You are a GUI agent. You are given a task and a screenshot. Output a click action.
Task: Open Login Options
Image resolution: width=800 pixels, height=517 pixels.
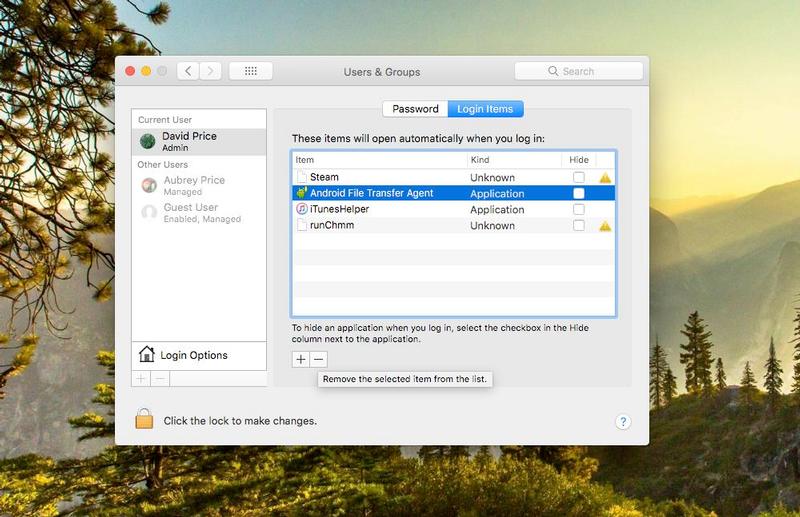coord(199,355)
